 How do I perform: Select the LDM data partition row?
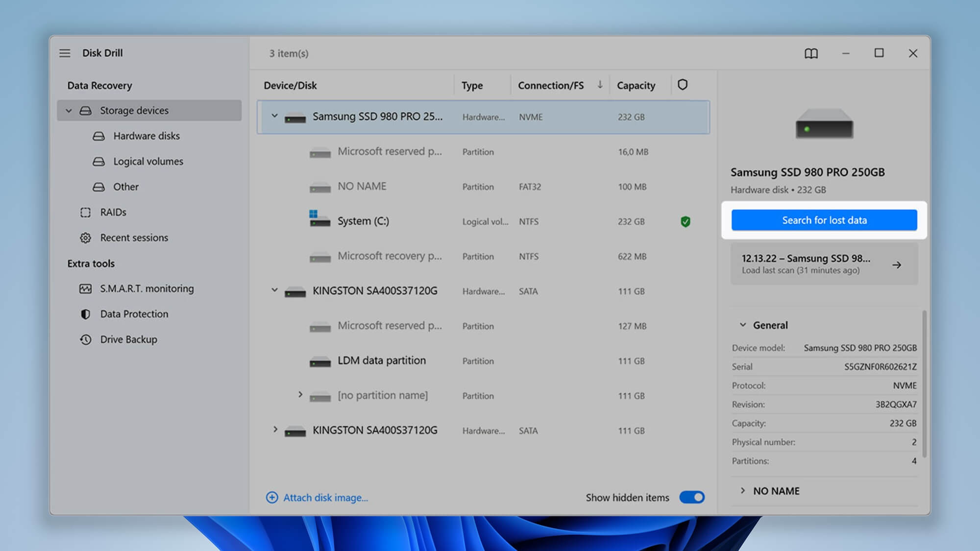tap(483, 361)
